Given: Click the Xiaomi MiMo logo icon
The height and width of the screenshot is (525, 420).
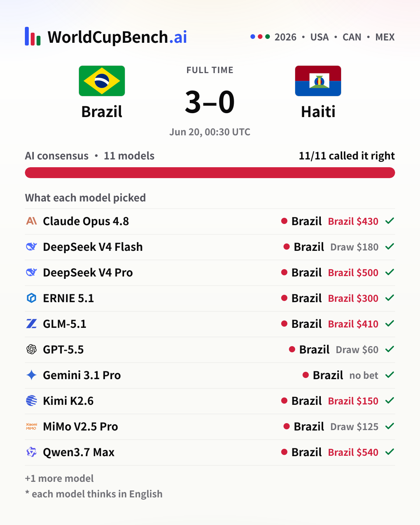Looking at the screenshot, I should 31,426.
